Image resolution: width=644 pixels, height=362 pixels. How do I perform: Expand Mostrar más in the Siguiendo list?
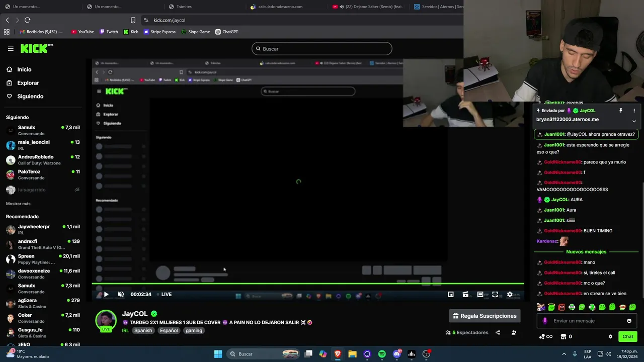coord(18,204)
